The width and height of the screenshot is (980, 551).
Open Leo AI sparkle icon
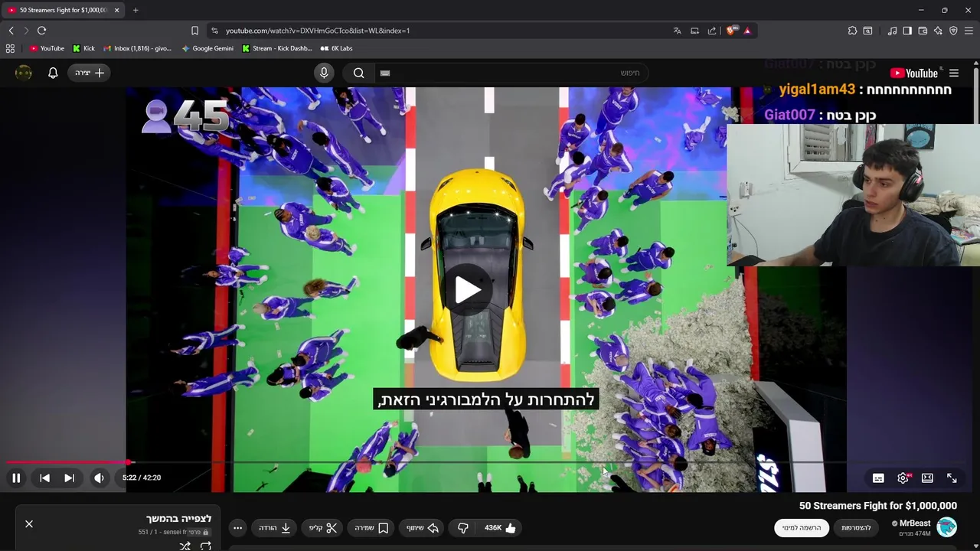tap(938, 31)
